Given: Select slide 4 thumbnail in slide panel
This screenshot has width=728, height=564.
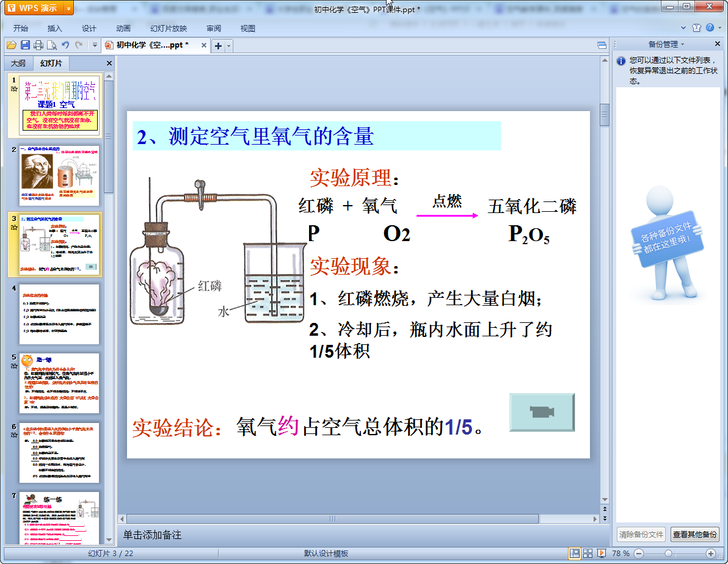Looking at the screenshot, I should click(x=59, y=314).
